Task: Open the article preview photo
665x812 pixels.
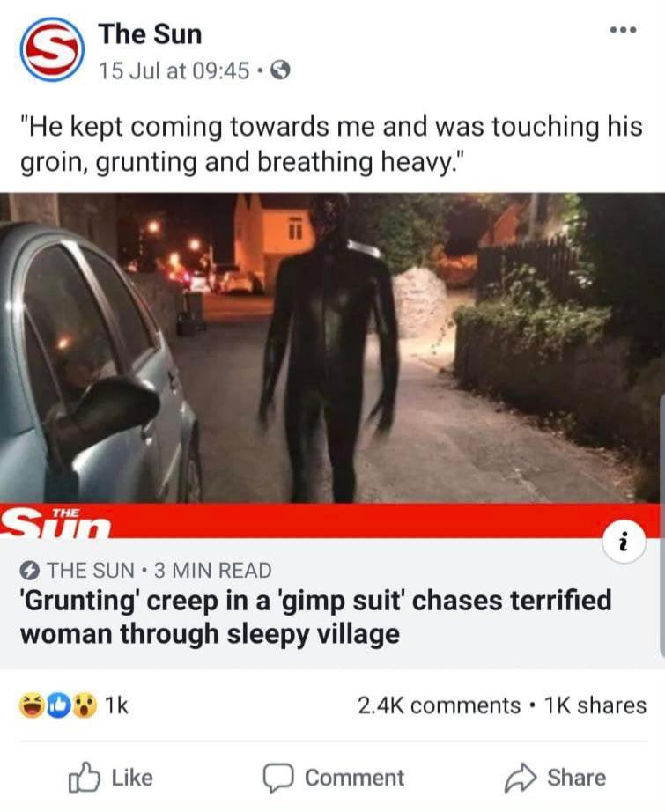Action: click(x=331, y=348)
